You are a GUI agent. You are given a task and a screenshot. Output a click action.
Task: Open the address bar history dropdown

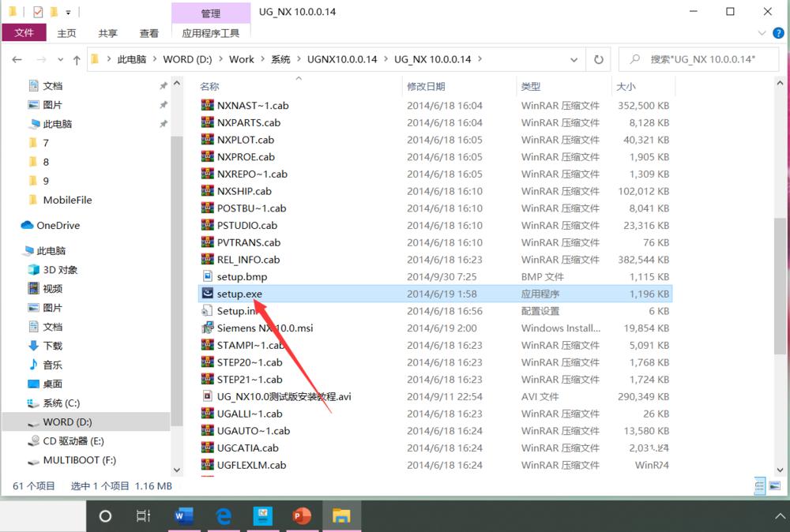tap(574, 59)
